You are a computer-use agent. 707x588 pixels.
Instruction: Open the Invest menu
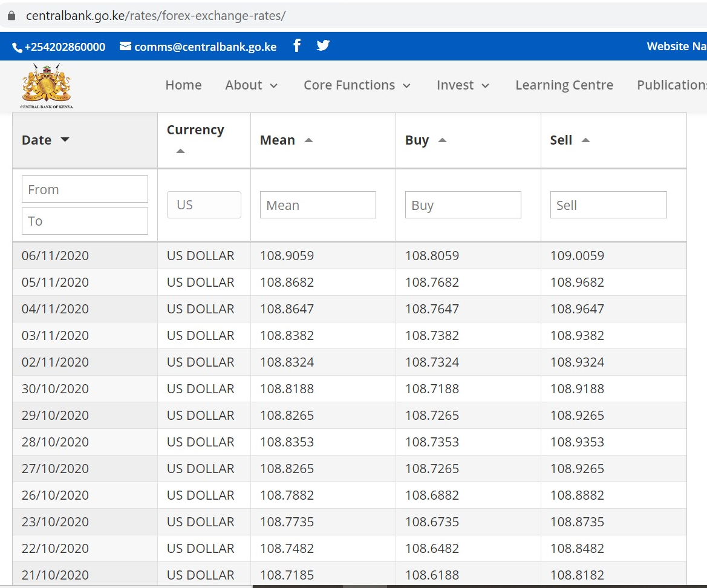tap(455, 85)
